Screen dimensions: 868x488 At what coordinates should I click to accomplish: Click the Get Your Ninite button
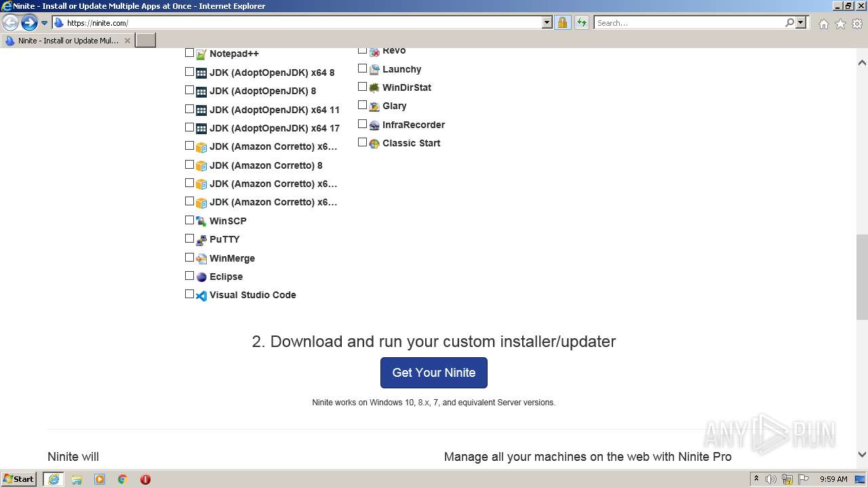434,373
